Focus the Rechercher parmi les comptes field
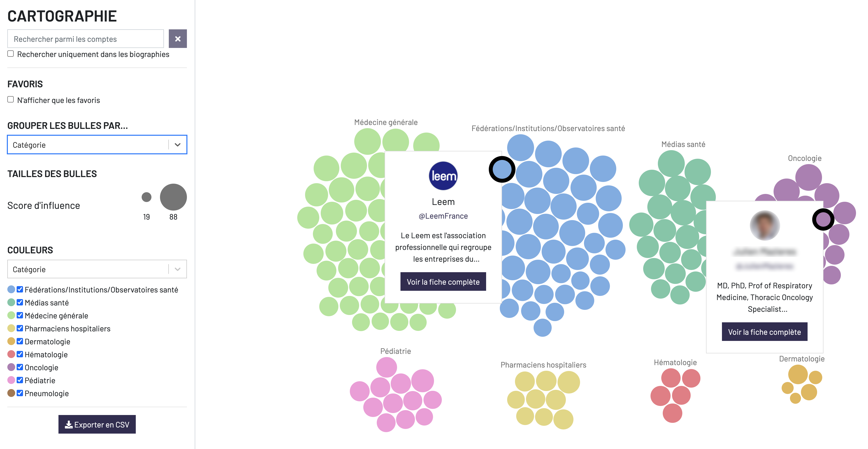This screenshot has height=449, width=868. tap(86, 39)
